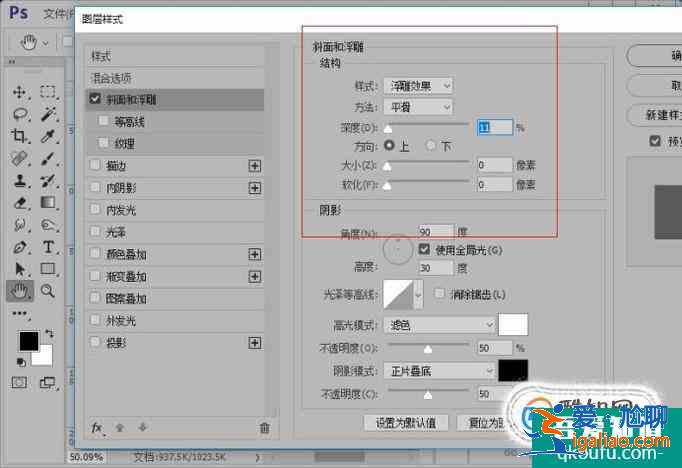Select the Type tool
682x468 pixels.
tap(48, 247)
